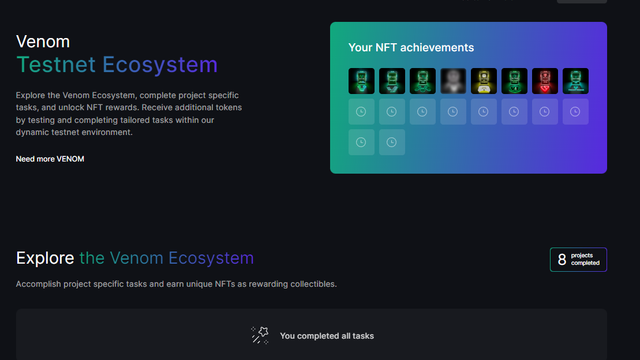Follow the Need more VENOM link

50,159
